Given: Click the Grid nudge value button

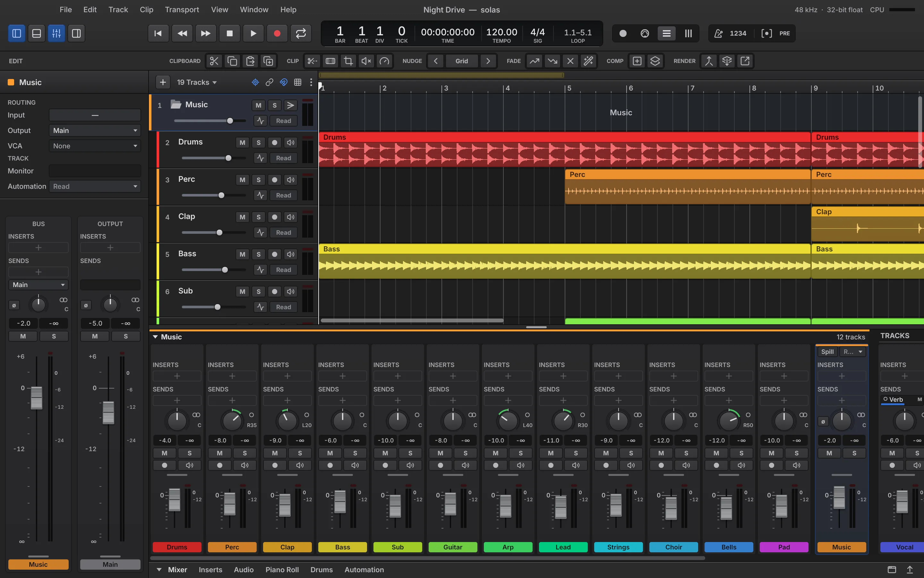Looking at the screenshot, I should click(461, 61).
